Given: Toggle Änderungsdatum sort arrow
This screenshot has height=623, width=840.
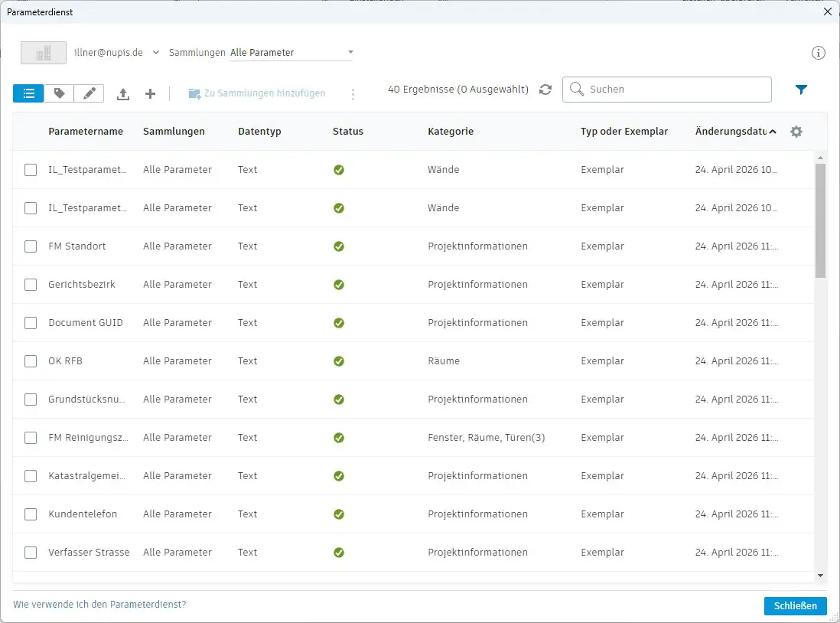Looking at the screenshot, I should [773, 132].
